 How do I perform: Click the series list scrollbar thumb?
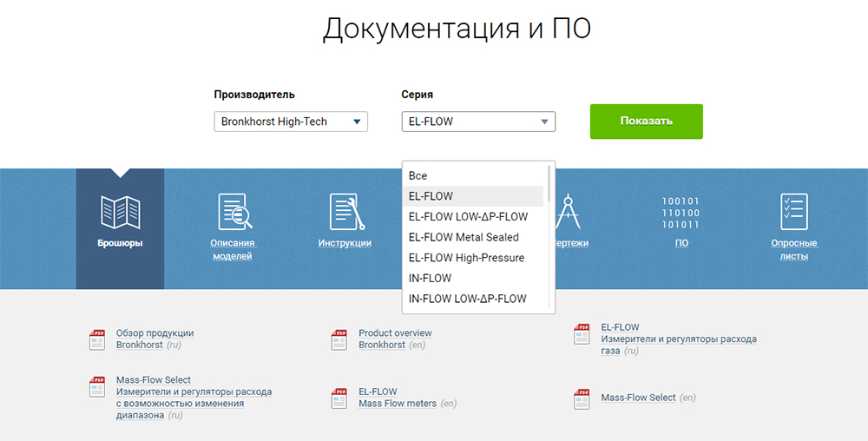pyautogui.click(x=549, y=183)
